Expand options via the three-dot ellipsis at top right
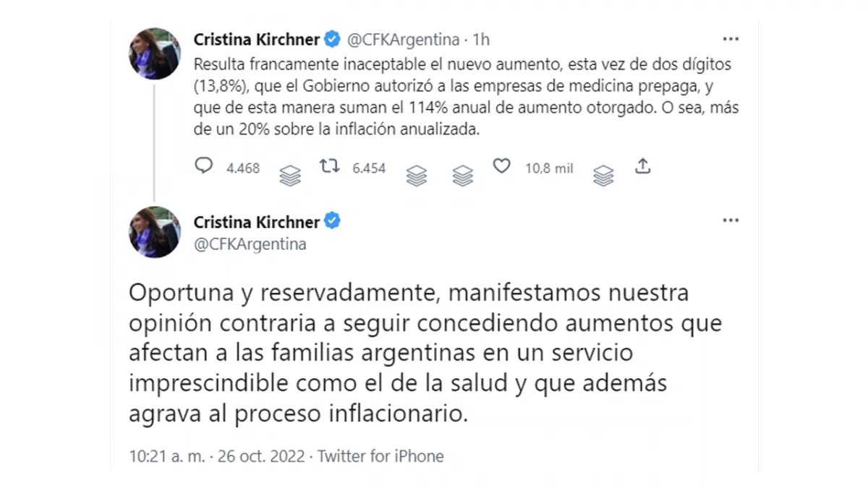The image size is (868, 488). pyautogui.click(x=731, y=39)
